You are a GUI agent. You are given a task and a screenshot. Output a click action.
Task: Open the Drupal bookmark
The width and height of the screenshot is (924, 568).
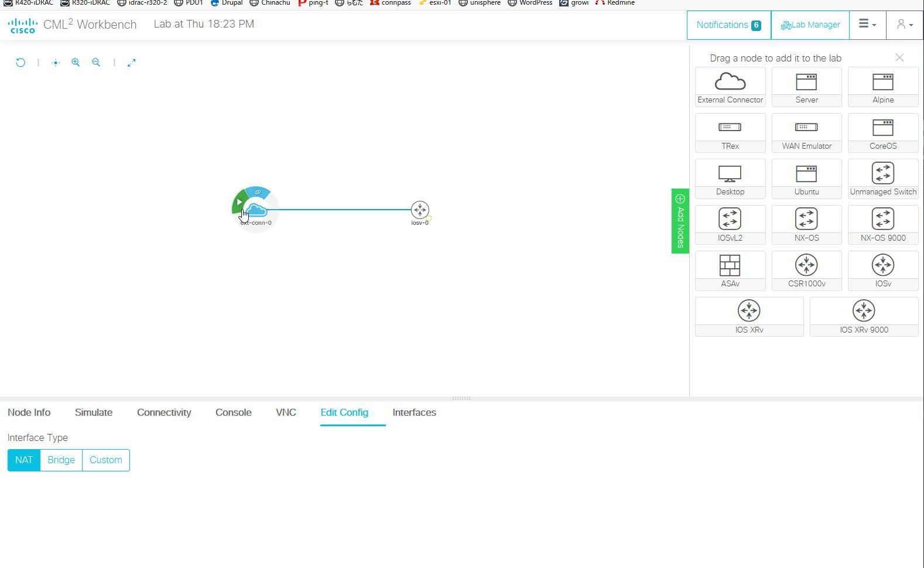(227, 3)
